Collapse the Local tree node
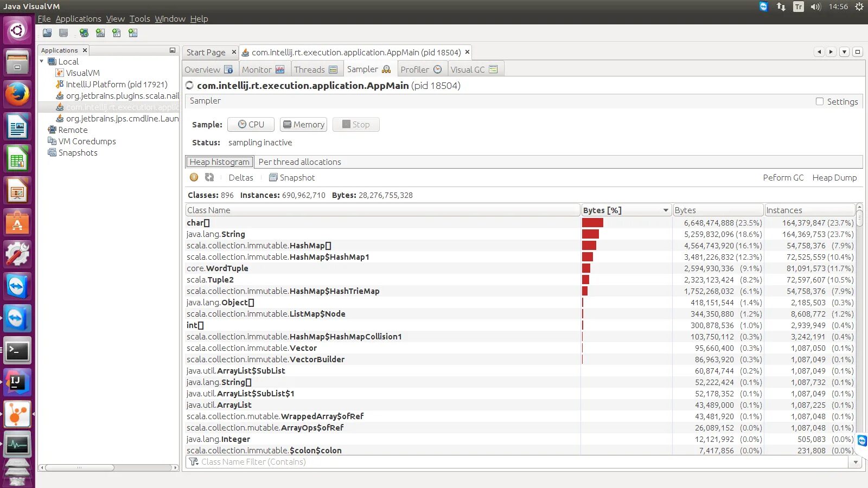 (x=42, y=61)
